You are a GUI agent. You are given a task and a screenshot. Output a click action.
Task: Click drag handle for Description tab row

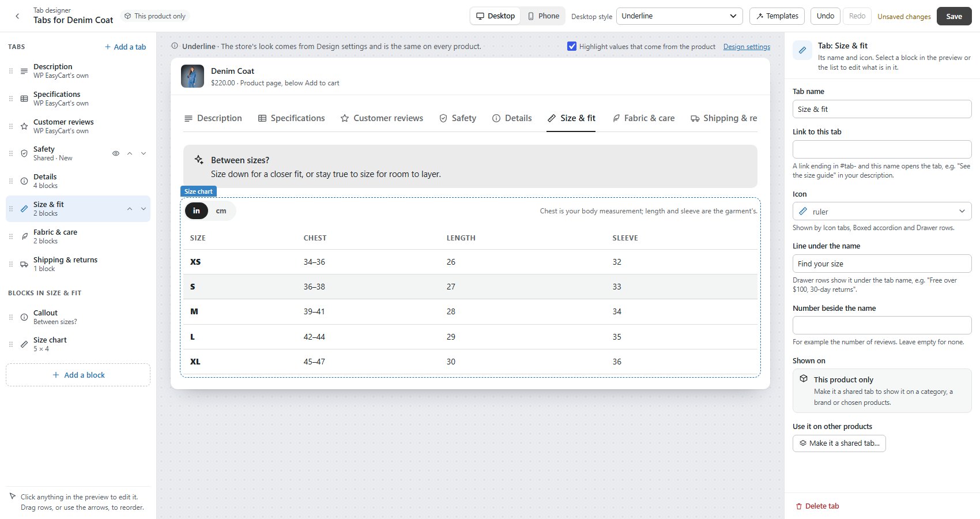pos(11,71)
